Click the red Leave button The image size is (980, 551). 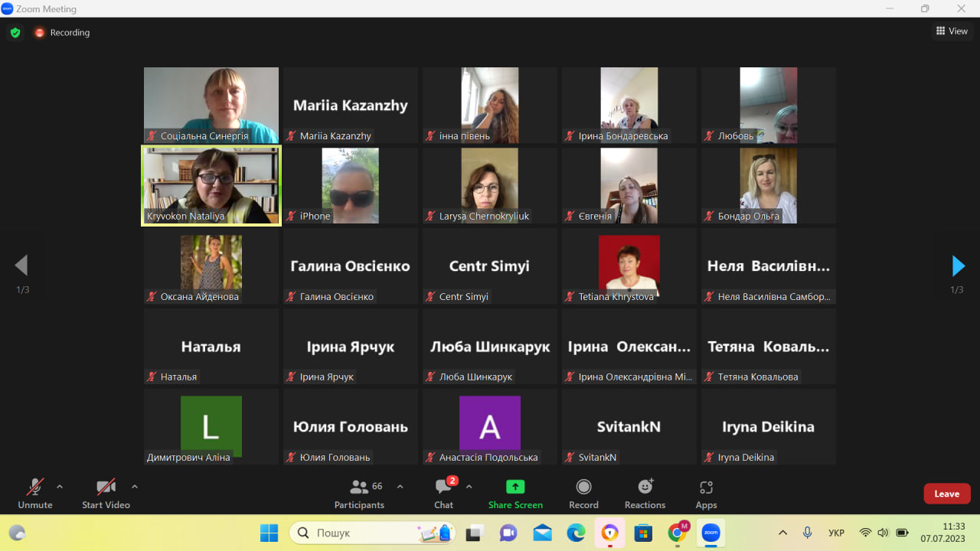click(946, 494)
